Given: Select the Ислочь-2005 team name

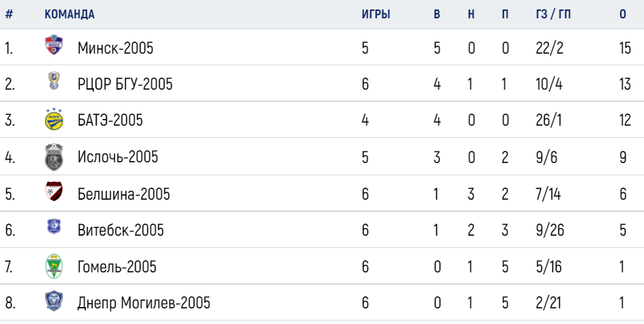Looking at the screenshot, I should 118,157.
